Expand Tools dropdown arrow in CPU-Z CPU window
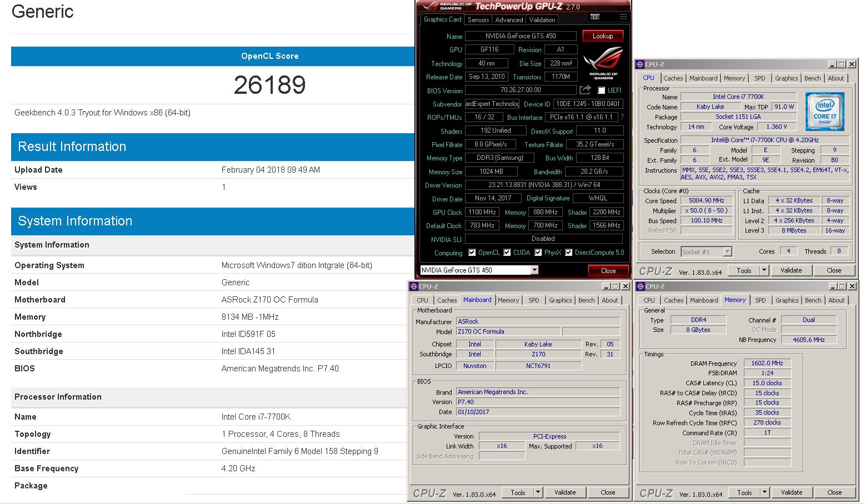 (x=764, y=270)
